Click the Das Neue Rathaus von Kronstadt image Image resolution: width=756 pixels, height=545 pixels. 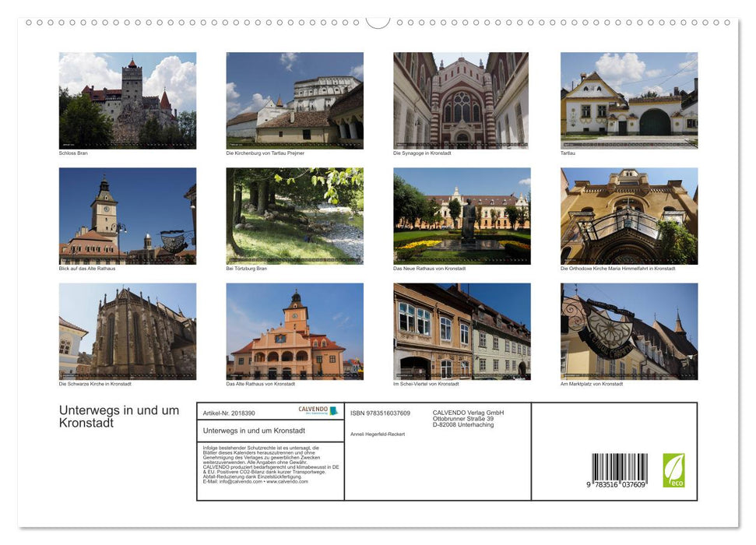[461, 216]
